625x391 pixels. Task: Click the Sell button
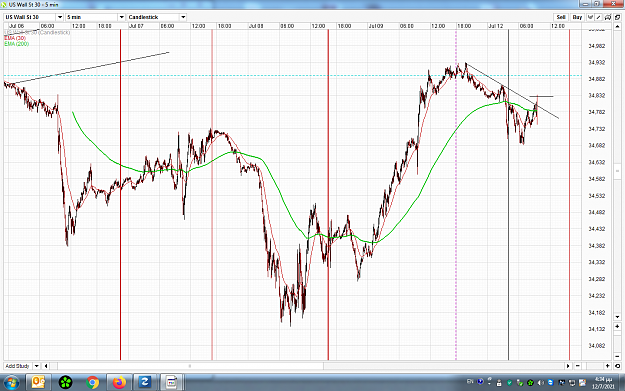tap(561, 17)
